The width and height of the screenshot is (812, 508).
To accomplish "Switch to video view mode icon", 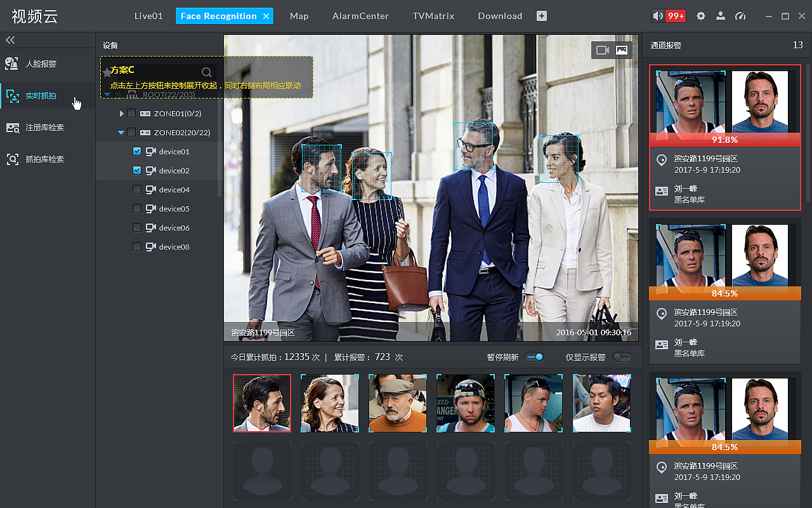I will [603, 50].
